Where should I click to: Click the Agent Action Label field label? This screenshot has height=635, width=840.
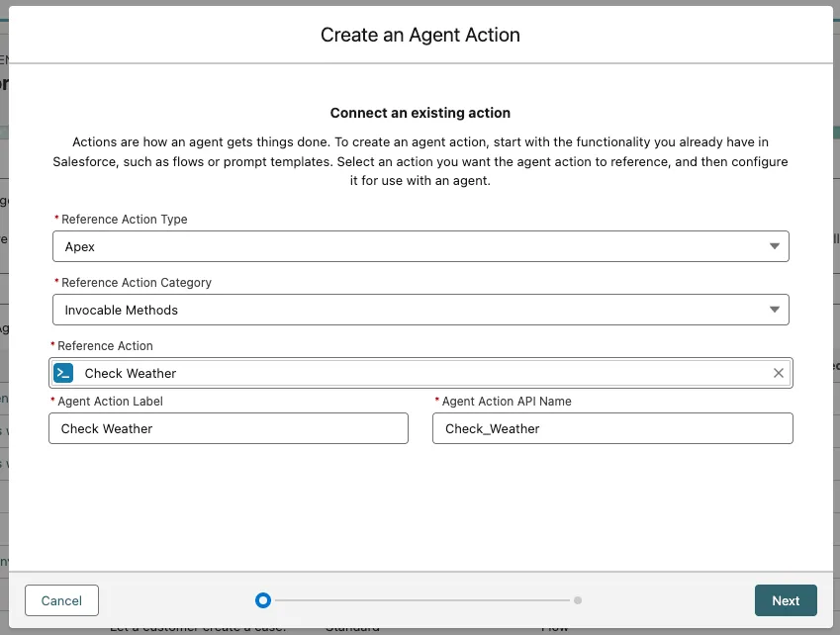[x=110, y=402]
